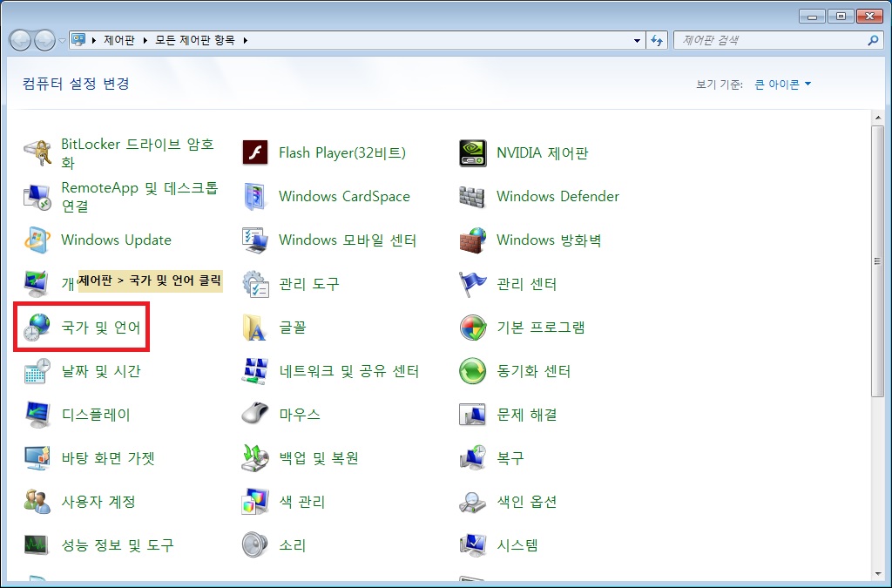Open BitLocker drive encryption icon
Screen dimensions: 892x588
point(37,153)
